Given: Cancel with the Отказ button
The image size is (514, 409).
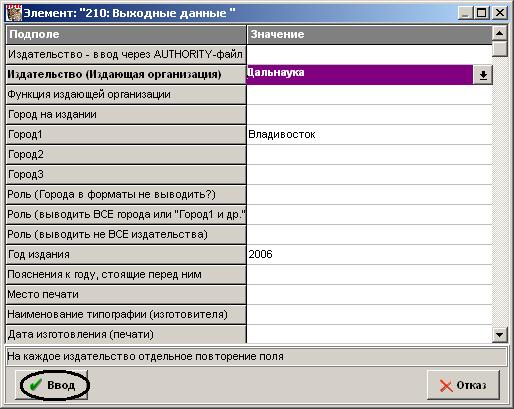Looking at the screenshot, I should point(463,385).
